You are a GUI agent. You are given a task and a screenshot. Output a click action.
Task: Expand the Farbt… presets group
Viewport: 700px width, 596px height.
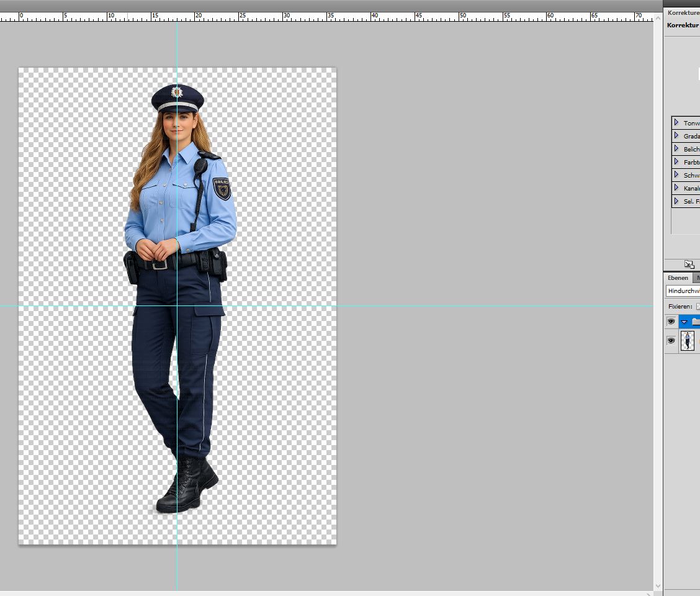[676, 161]
